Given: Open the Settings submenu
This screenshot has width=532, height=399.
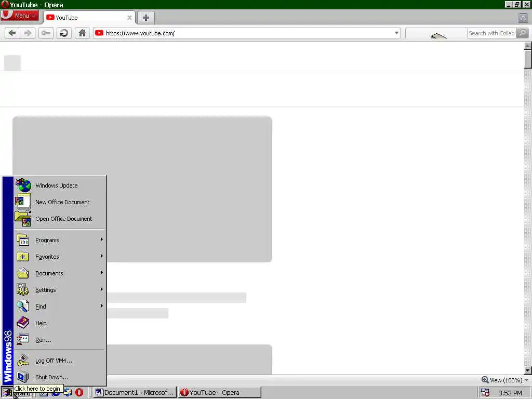Looking at the screenshot, I should tap(60, 290).
